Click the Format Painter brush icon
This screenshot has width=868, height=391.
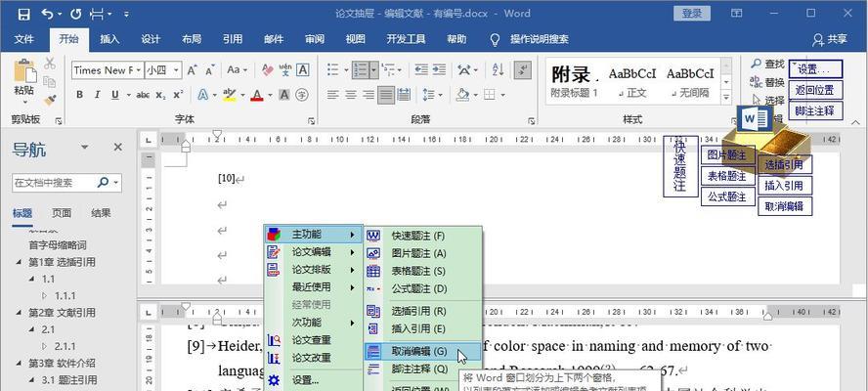(50, 100)
